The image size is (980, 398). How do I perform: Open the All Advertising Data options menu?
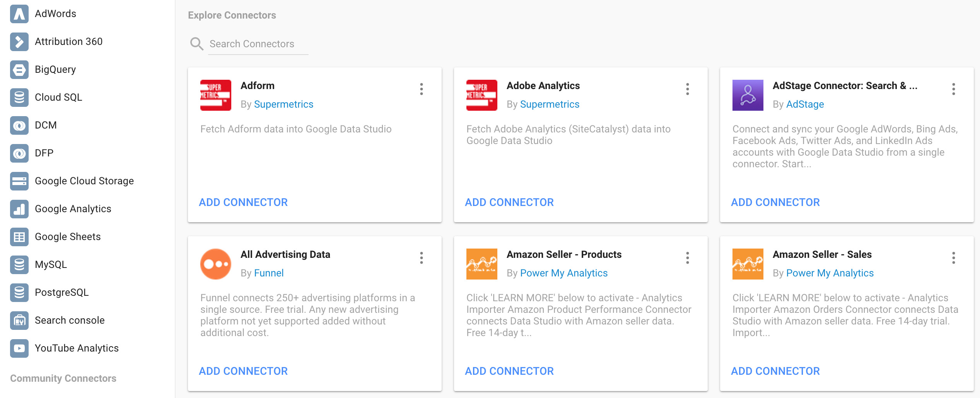422,258
